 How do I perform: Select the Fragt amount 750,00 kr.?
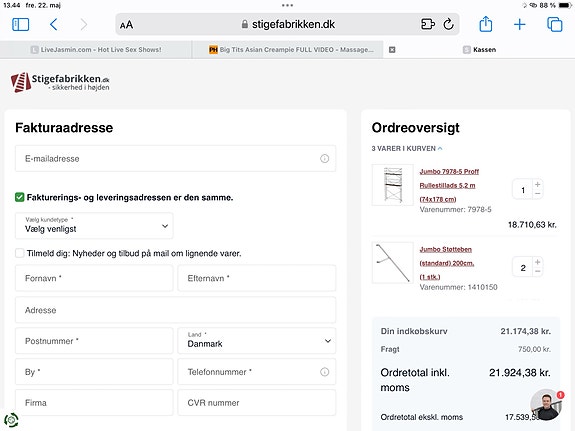point(534,349)
